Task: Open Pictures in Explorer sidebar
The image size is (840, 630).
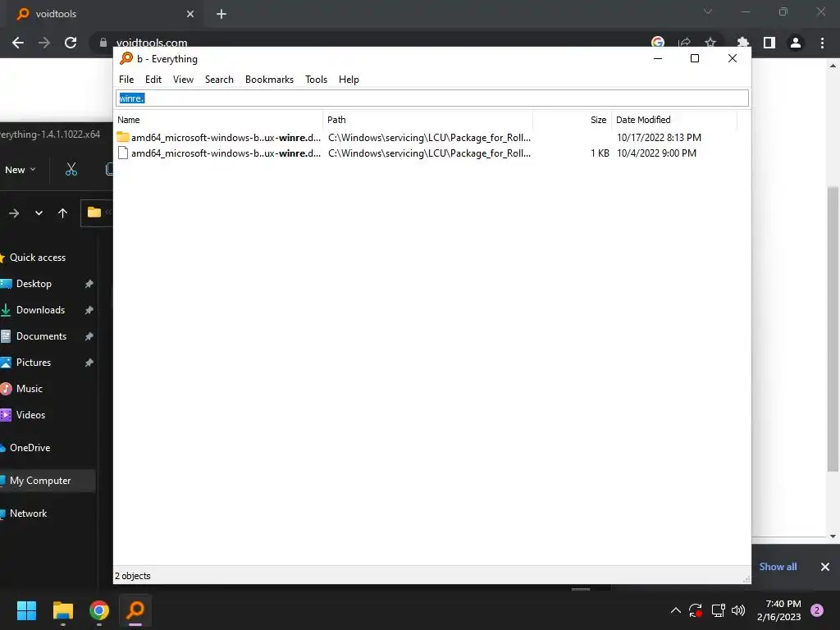Action: point(33,363)
